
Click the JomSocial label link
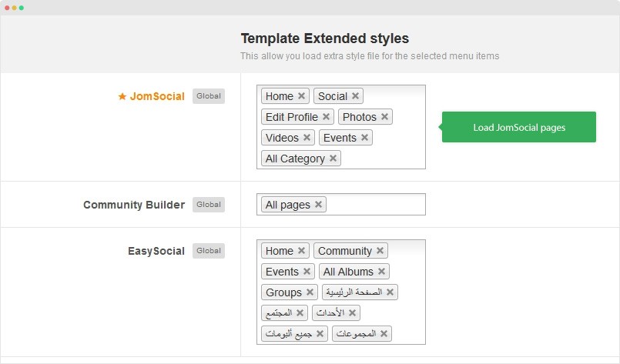point(157,97)
